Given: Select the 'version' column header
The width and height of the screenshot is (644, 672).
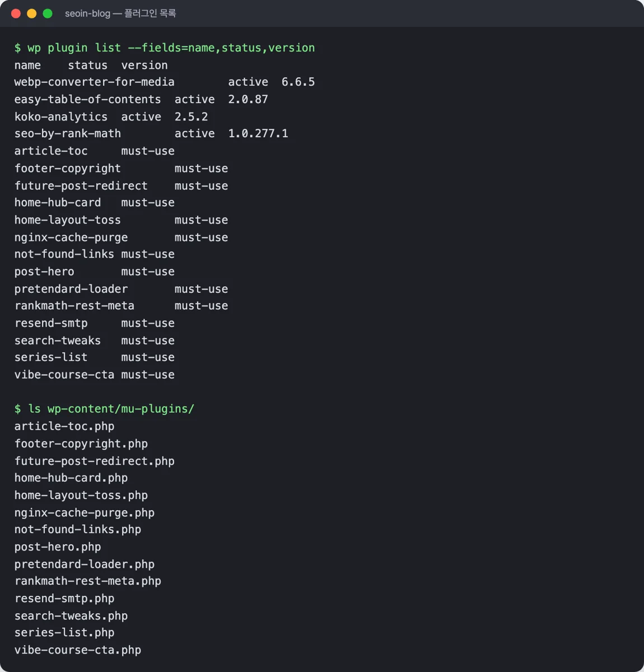Looking at the screenshot, I should coord(144,66).
